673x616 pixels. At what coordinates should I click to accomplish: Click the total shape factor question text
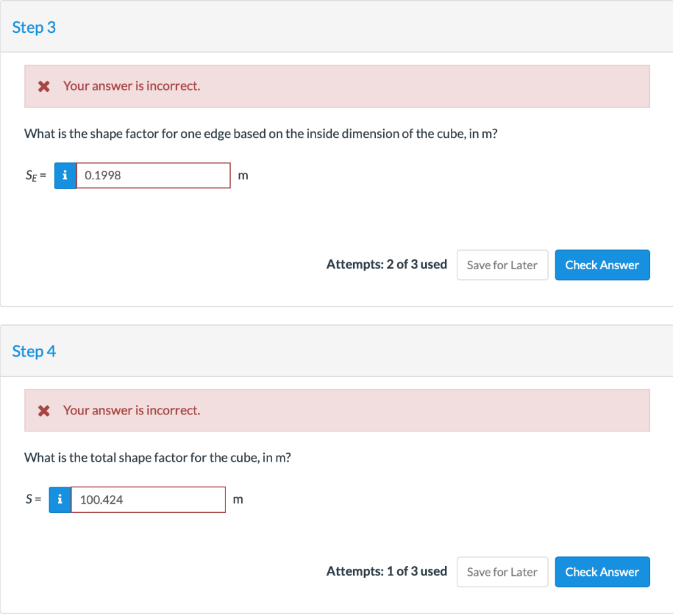point(158,458)
